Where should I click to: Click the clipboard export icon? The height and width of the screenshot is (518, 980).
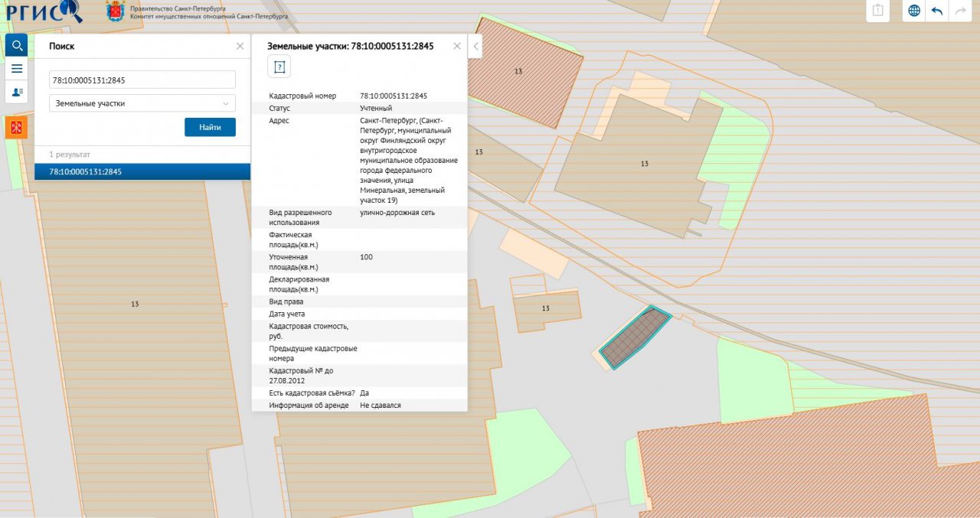pyautogui.click(x=877, y=11)
